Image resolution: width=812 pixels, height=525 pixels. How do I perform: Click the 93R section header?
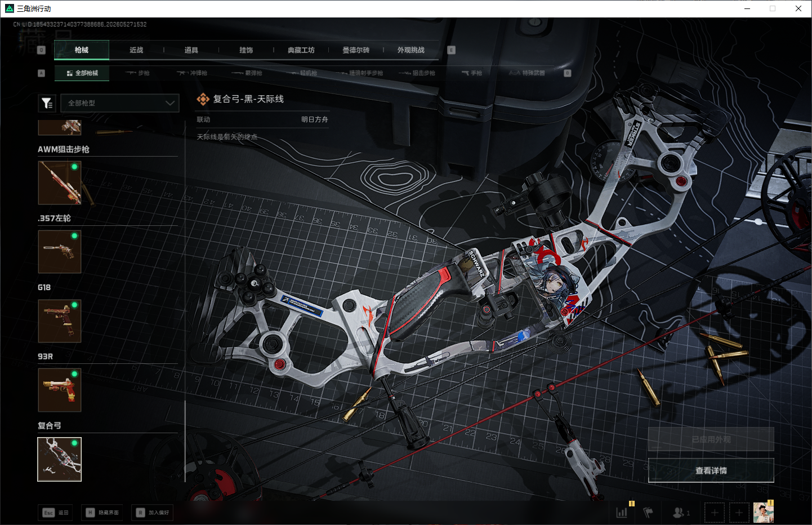(x=46, y=357)
